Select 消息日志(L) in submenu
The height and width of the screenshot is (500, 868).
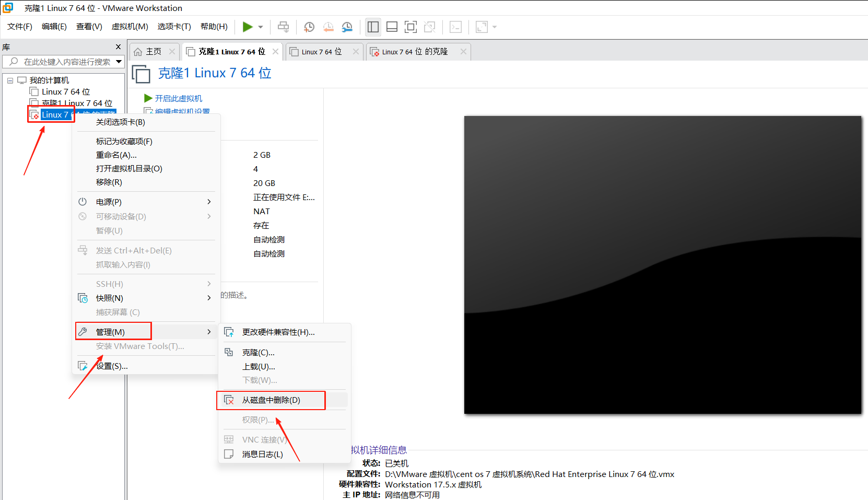(284, 455)
